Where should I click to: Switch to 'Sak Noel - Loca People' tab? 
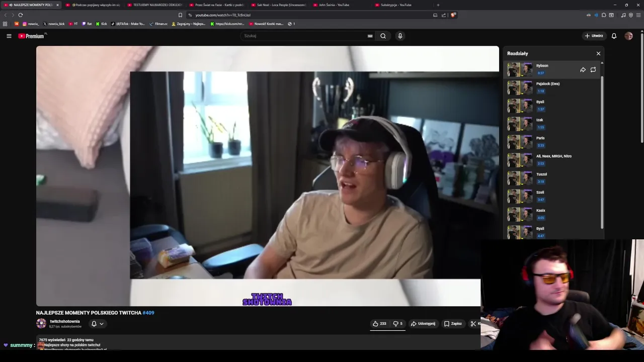click(x=279, y=5)
